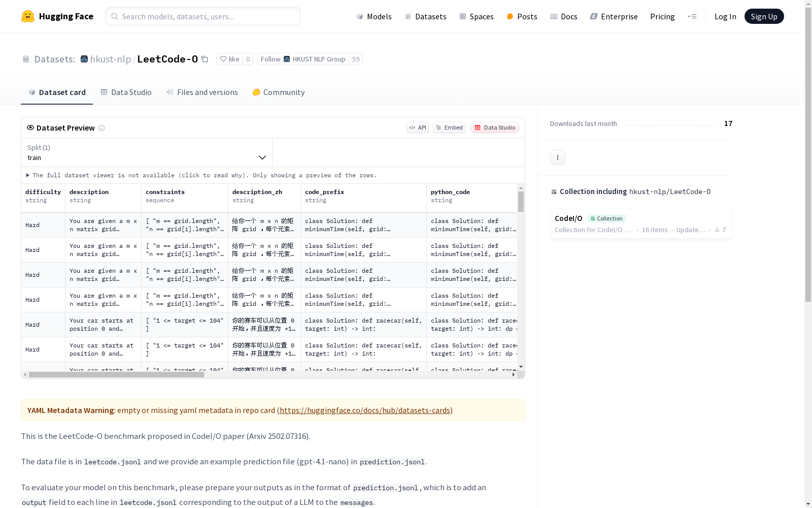Image resolution: width=812 pixels, height=508 pixels.
Task: Switch to Files and versions tab
Action: (x=202, y=92)
